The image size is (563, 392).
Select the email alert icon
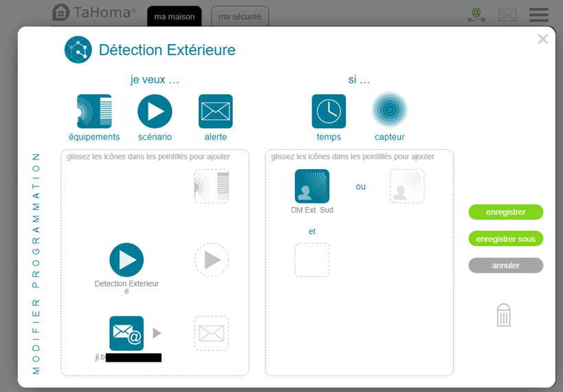[x=126, y=334]
